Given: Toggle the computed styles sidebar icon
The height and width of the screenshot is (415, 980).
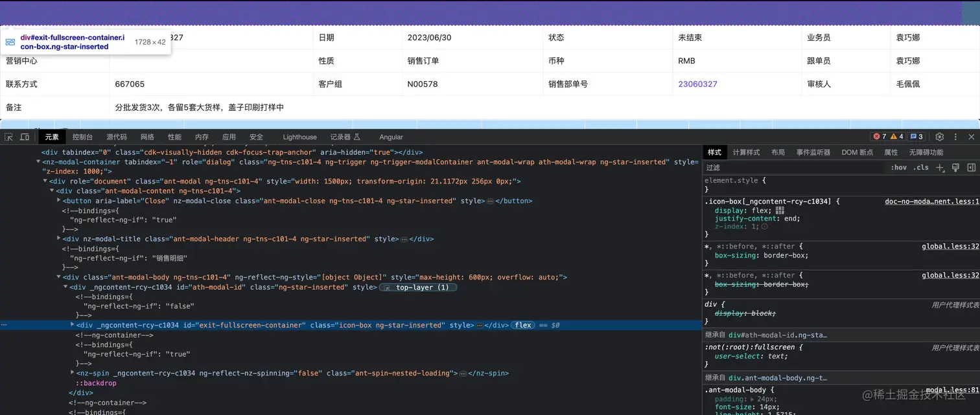Looking at the screenshot, I should click(x=971, y=167).
